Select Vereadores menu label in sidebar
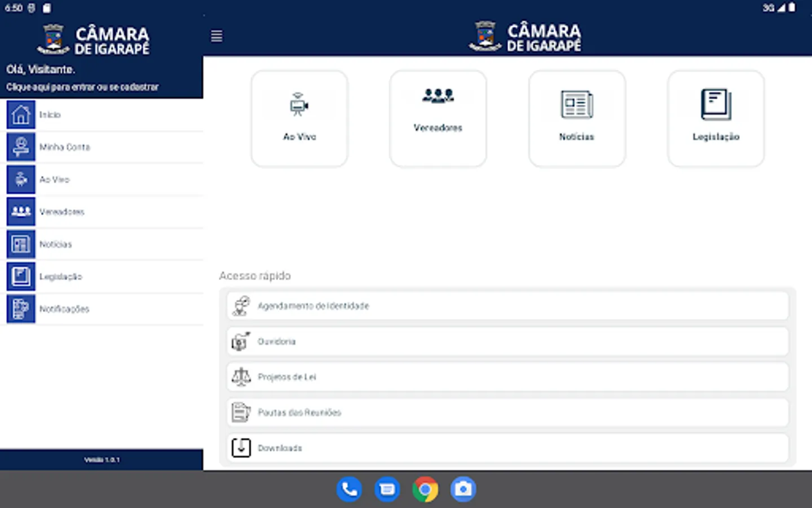 click(62, 212)
